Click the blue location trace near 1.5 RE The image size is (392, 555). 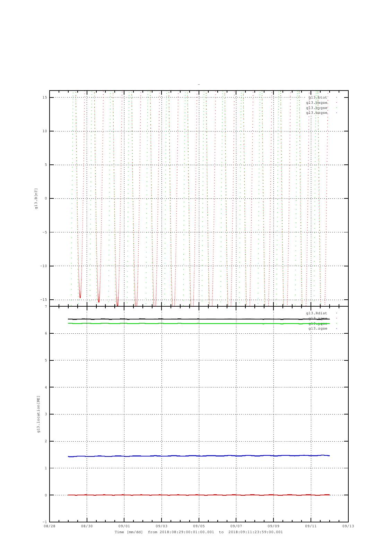199,455
